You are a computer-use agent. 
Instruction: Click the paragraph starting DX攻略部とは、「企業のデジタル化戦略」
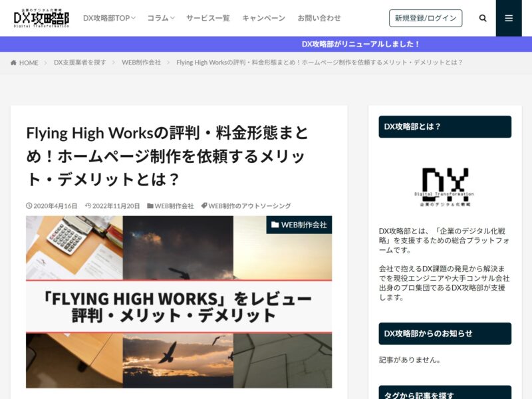point(444,241)
